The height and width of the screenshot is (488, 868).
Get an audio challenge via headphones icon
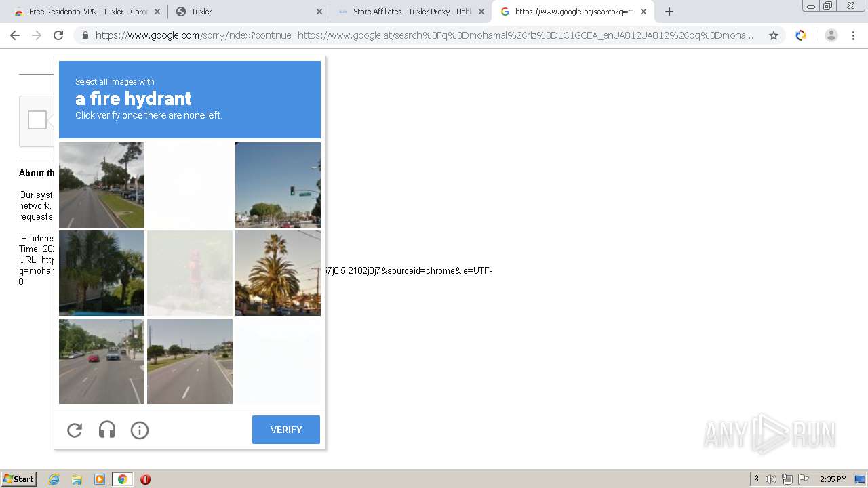(107, 430)
